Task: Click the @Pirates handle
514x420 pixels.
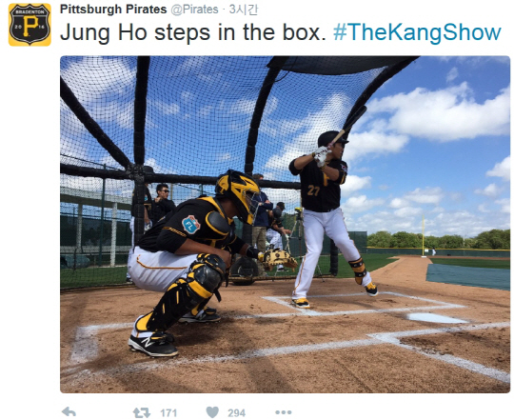Action: [194, 10]
